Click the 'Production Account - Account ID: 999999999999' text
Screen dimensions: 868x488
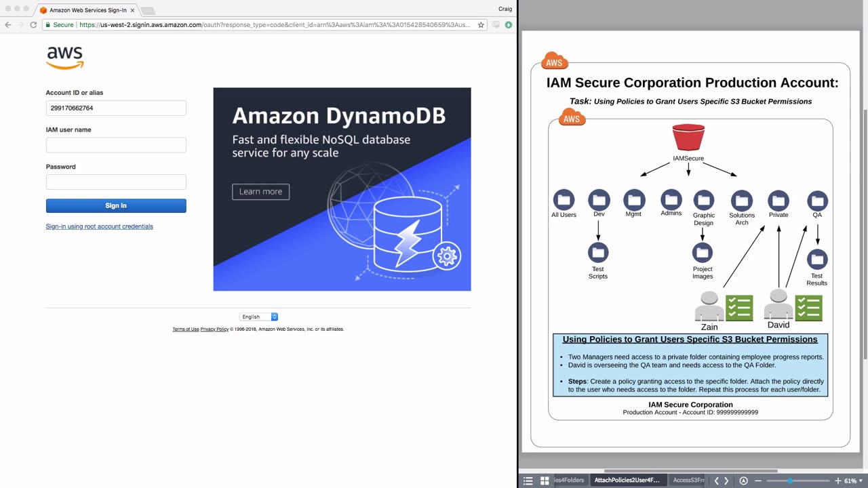[690, 412]
